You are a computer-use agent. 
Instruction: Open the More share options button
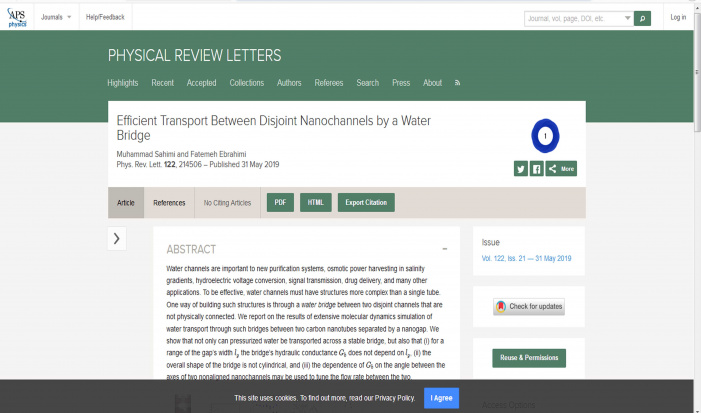(561, 169)
